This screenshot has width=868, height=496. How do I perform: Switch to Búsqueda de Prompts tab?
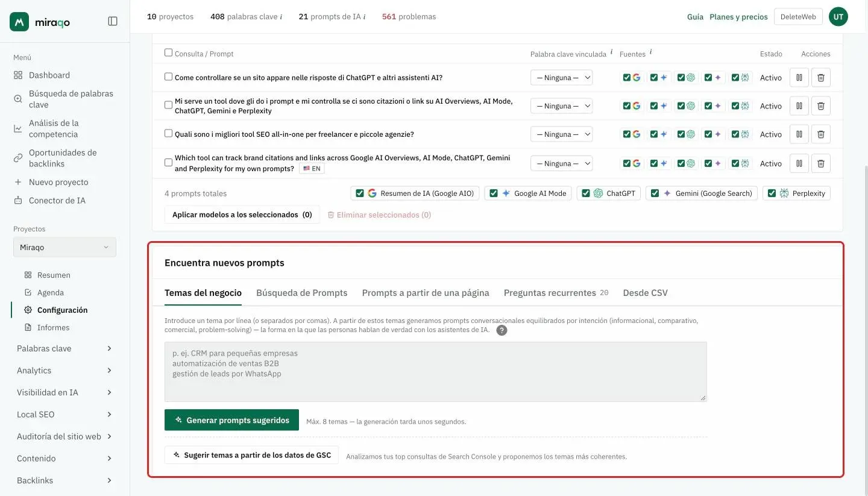[302, 293]
